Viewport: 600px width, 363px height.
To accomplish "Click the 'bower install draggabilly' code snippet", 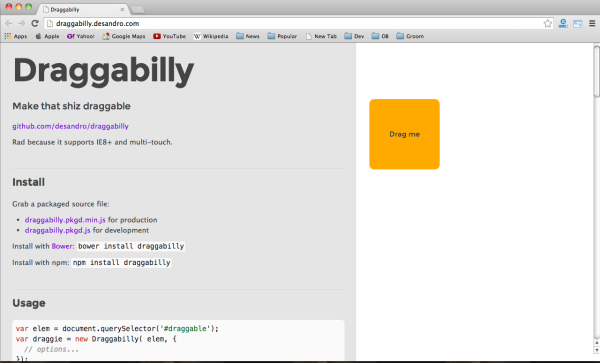I will click(x=131, y=246).
